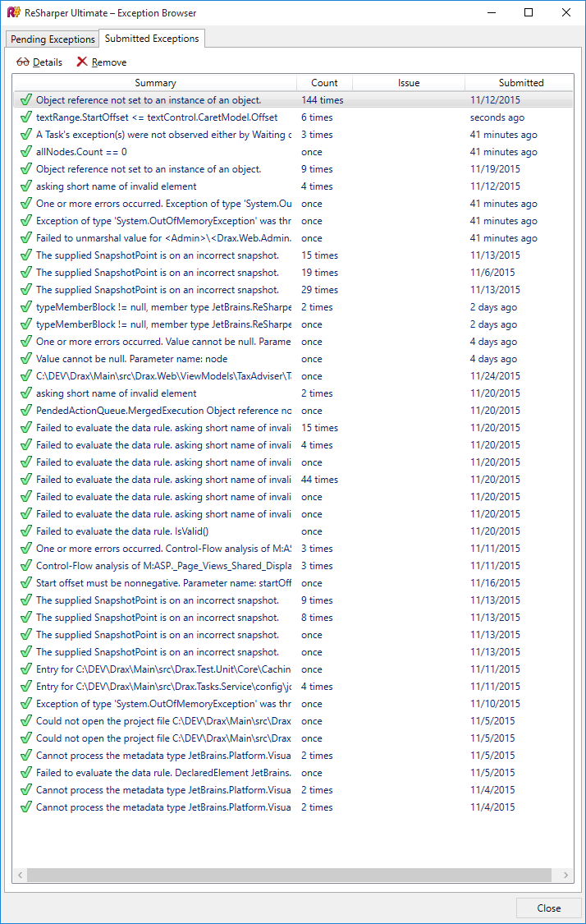Click the Details toolbar button label
Viewport: 586px width, 924px height.
(48, 62)
